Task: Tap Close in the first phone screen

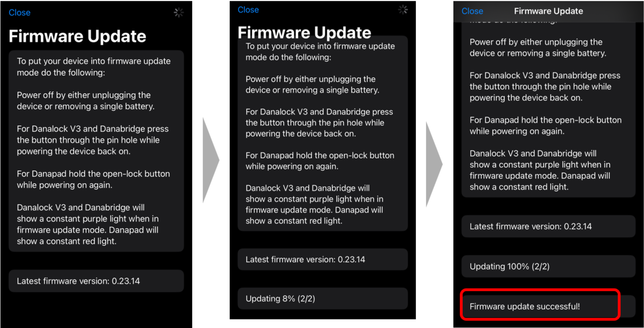Action: tap(19, 13)
